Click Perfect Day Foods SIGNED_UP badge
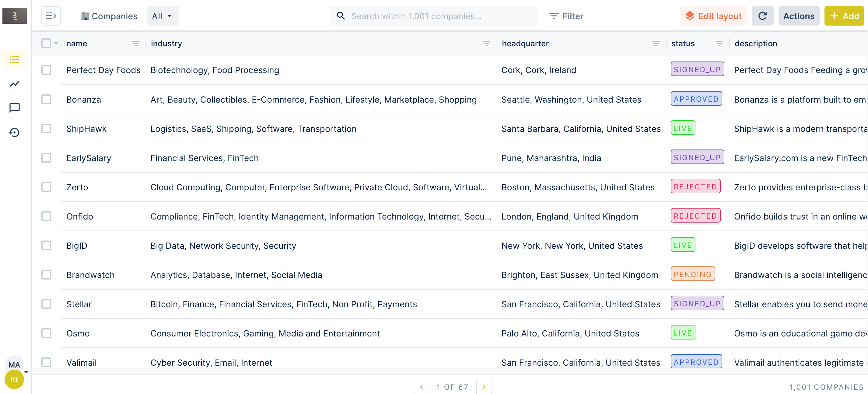This screenshot has width=868, height=394. 697,69
